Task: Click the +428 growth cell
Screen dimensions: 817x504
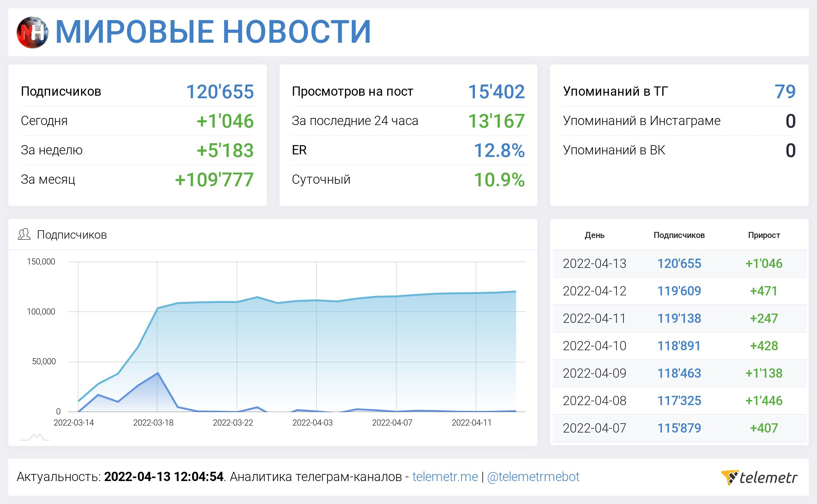Action: pyautogui.click(x=764, y=346)
